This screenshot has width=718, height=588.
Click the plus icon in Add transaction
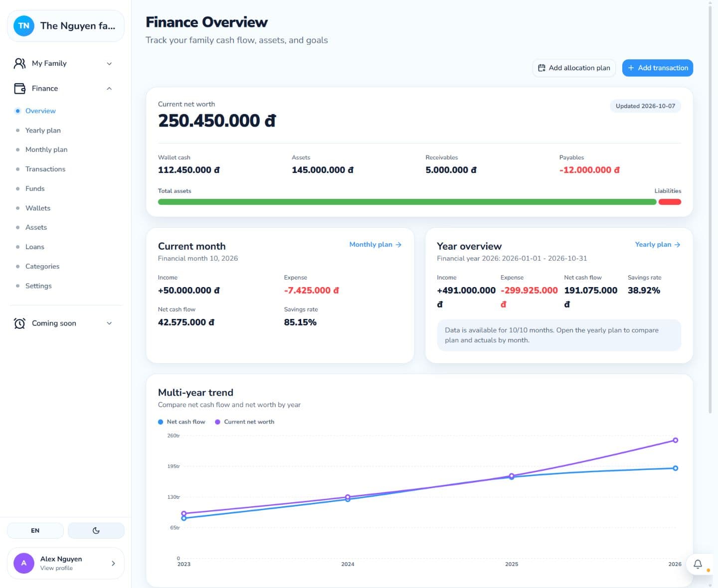631,68
